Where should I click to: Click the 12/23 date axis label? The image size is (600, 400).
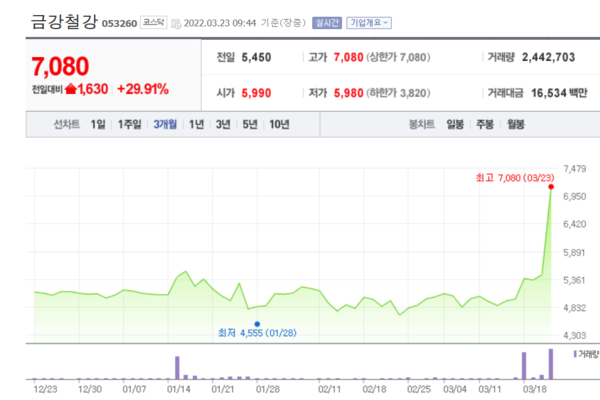45,389
